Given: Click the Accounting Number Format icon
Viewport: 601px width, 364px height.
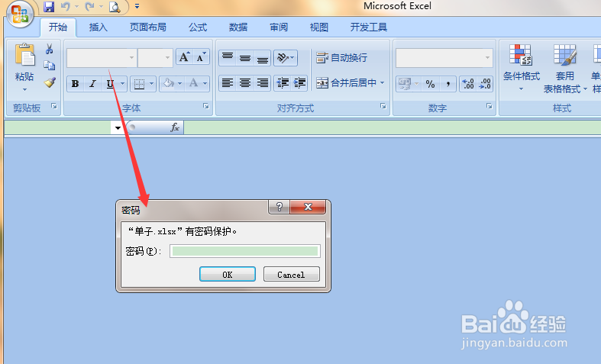Looking at the screenshot, I should (x=405, y=83).
